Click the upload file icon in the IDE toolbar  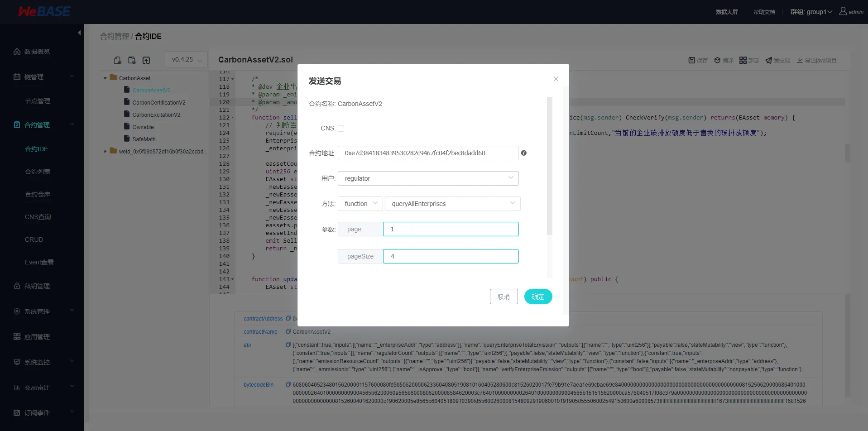[146, 60]
